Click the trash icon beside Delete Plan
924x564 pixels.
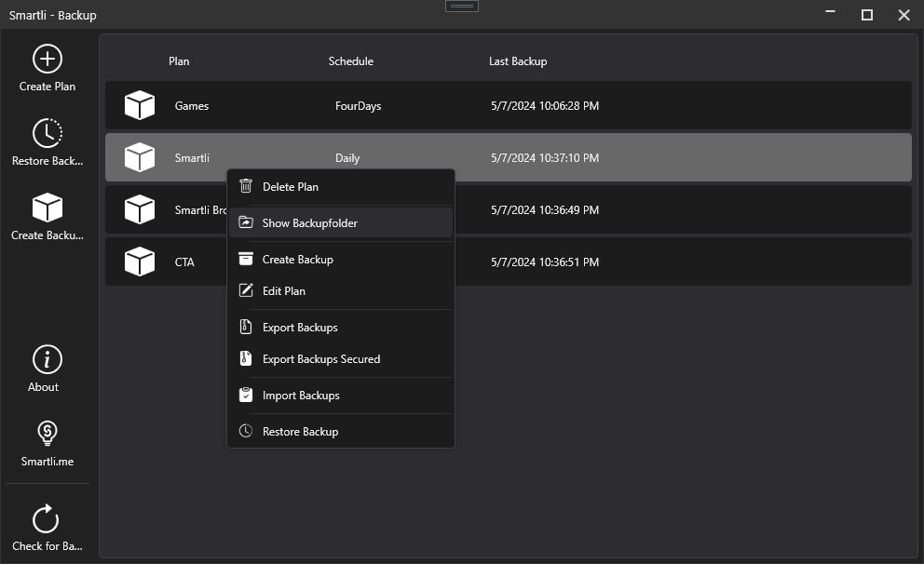click(246, 186)
